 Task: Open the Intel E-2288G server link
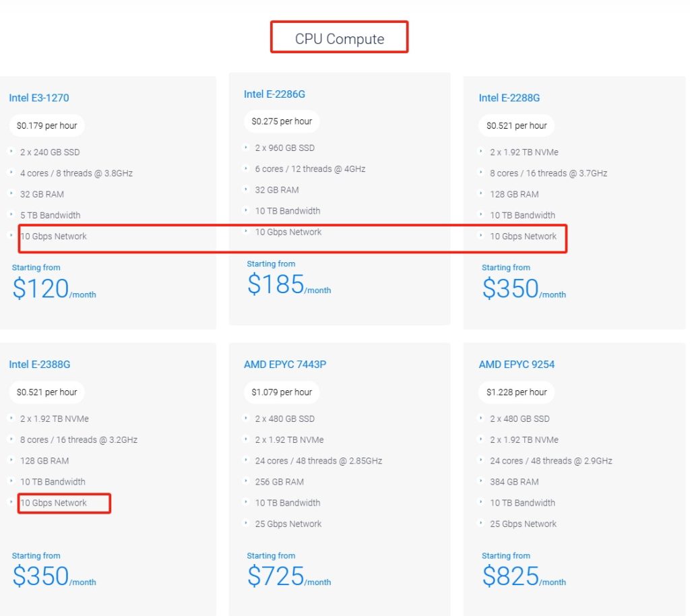tap(509, 98)
